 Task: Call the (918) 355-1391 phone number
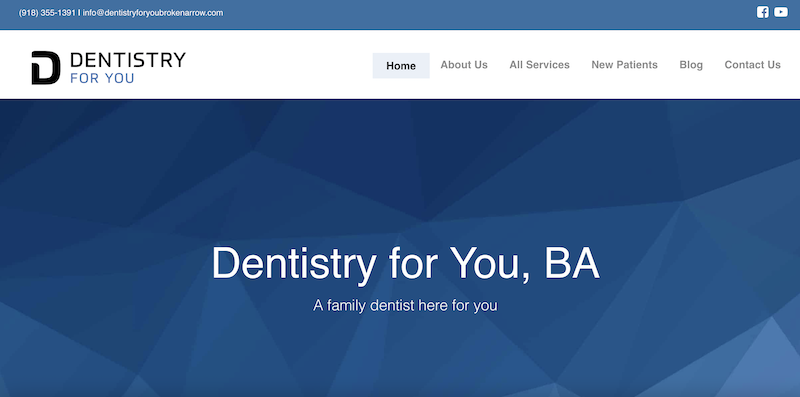click(47, 13)
